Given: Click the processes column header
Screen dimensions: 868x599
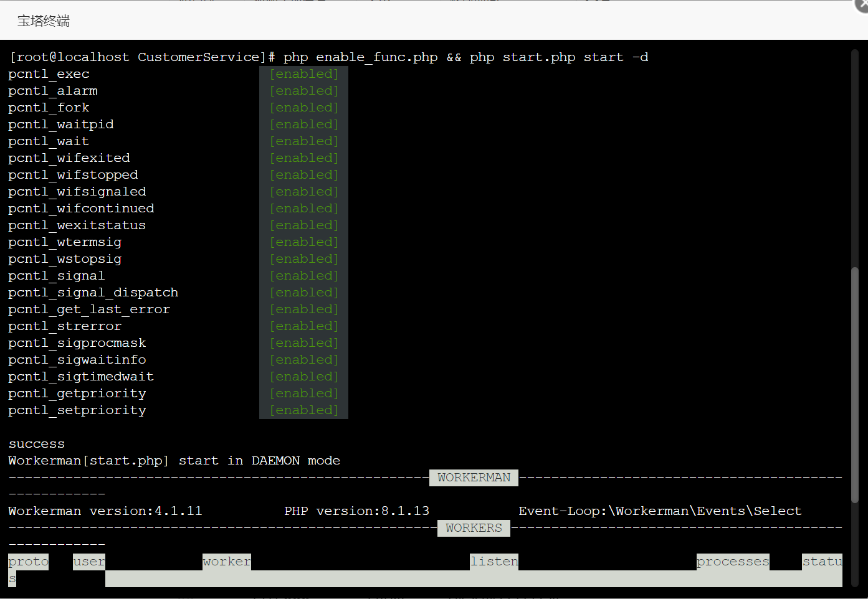Looking at the screenshot, I should pos(733,562).
